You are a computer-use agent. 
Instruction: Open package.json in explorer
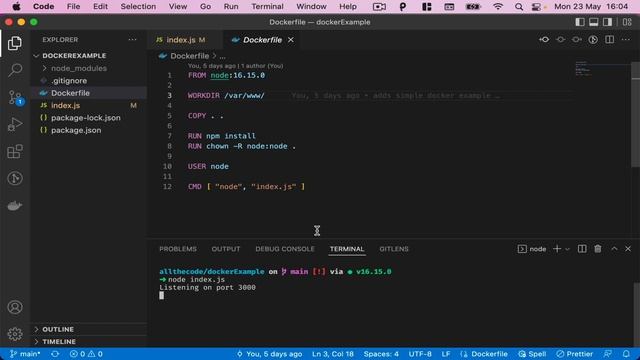[x=76, y=130]
